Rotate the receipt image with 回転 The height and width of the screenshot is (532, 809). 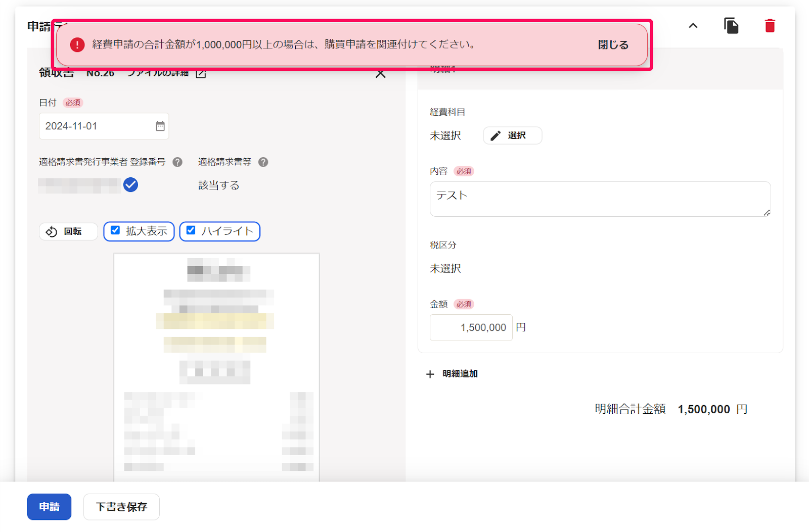68,231
